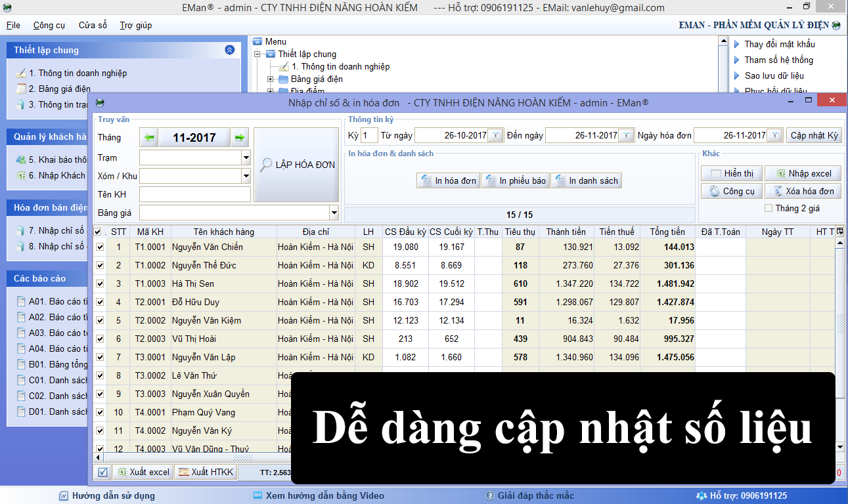
Task: Expand Bảng giá điện tree node
Action: click(x=271, y=79)
